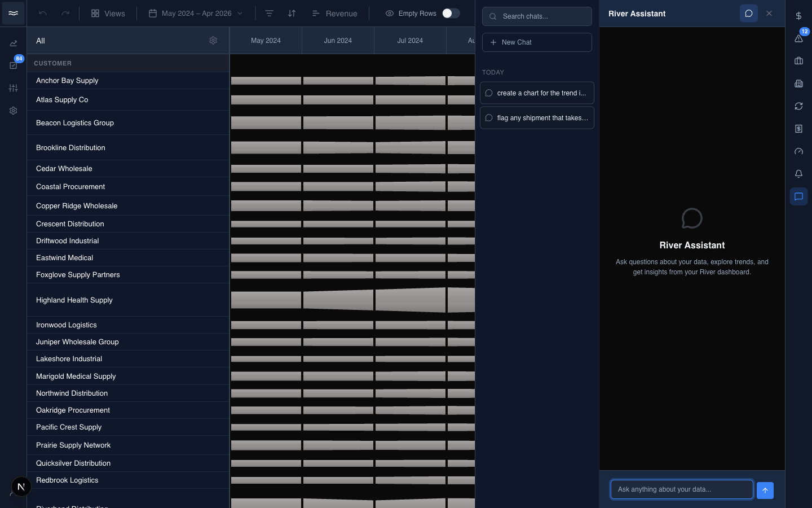The width and height of the screenshot is (812, 508).
Task: Select the Oakridge Procurement row
Action: (128, 410)
